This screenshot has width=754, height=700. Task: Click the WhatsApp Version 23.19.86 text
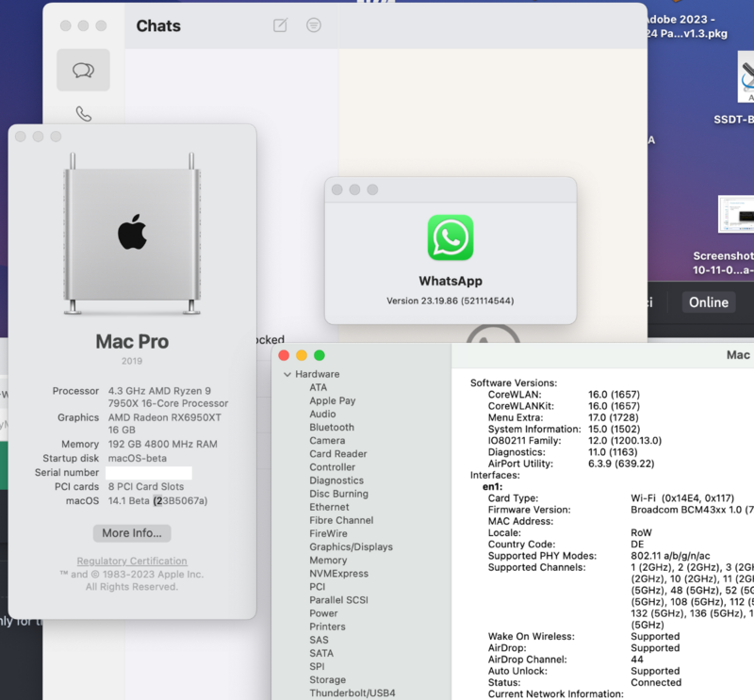(x=451, y=301)
